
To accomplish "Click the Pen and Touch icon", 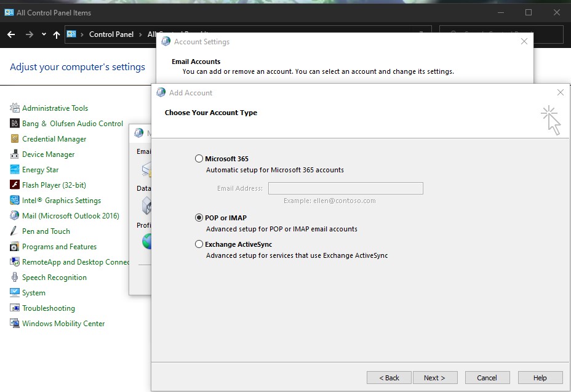I will click(15, 231).
